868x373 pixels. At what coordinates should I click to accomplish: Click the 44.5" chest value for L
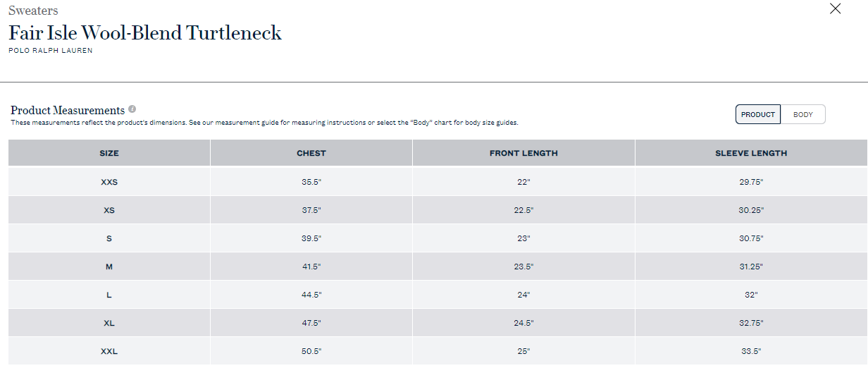click(311, 295)
